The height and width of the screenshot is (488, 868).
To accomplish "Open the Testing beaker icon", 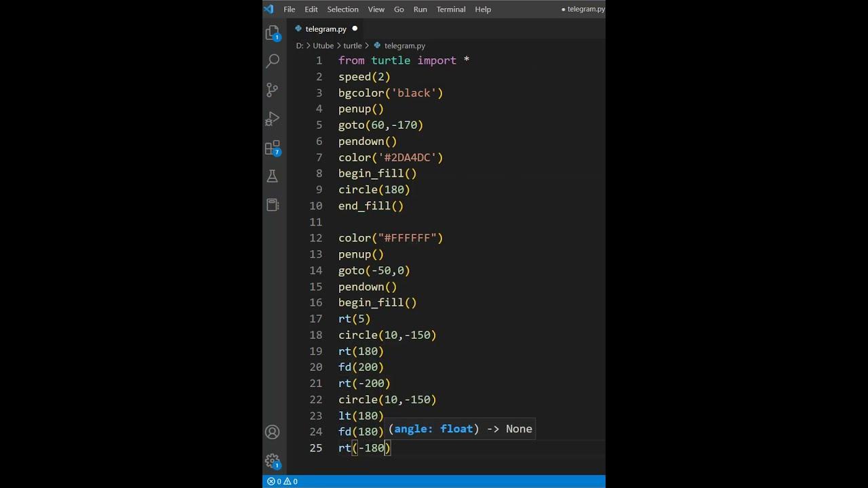I will click(273, 176).
